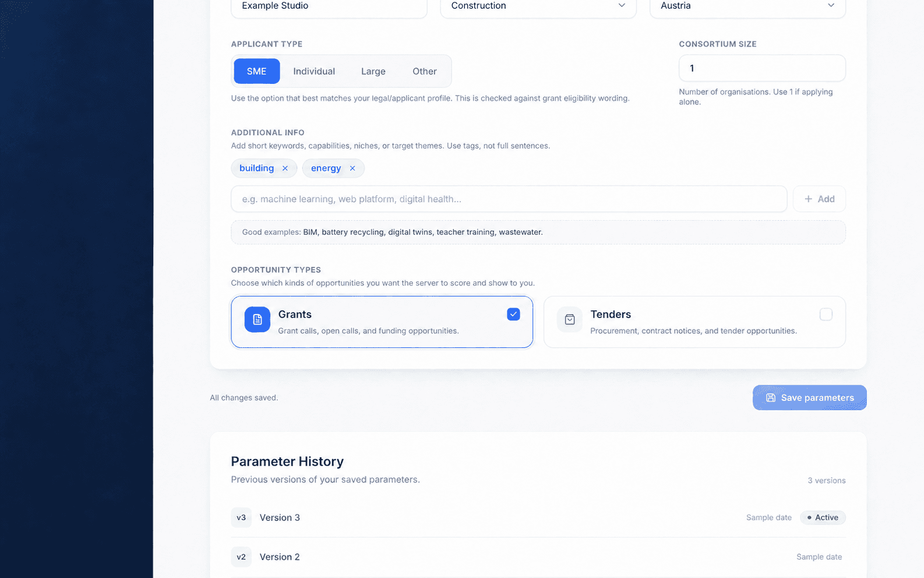Click the 'All changes saved.' status text
This screenshot has width=924, height=578.
(244, 398)
